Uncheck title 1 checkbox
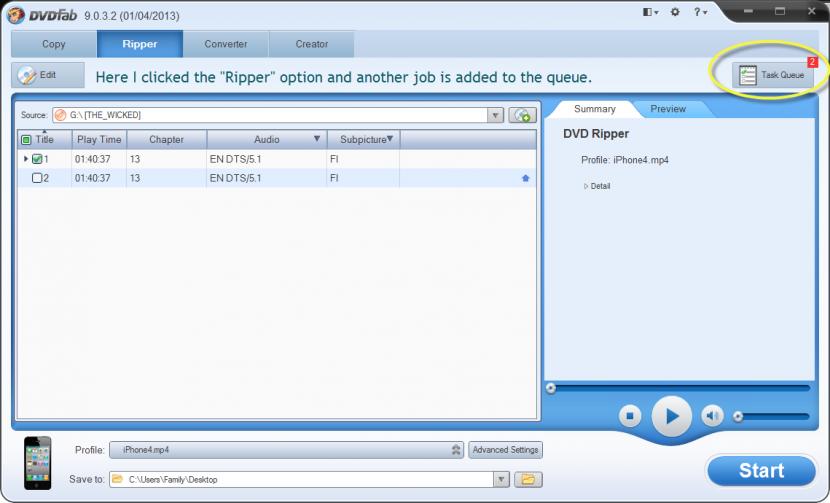 37,159
